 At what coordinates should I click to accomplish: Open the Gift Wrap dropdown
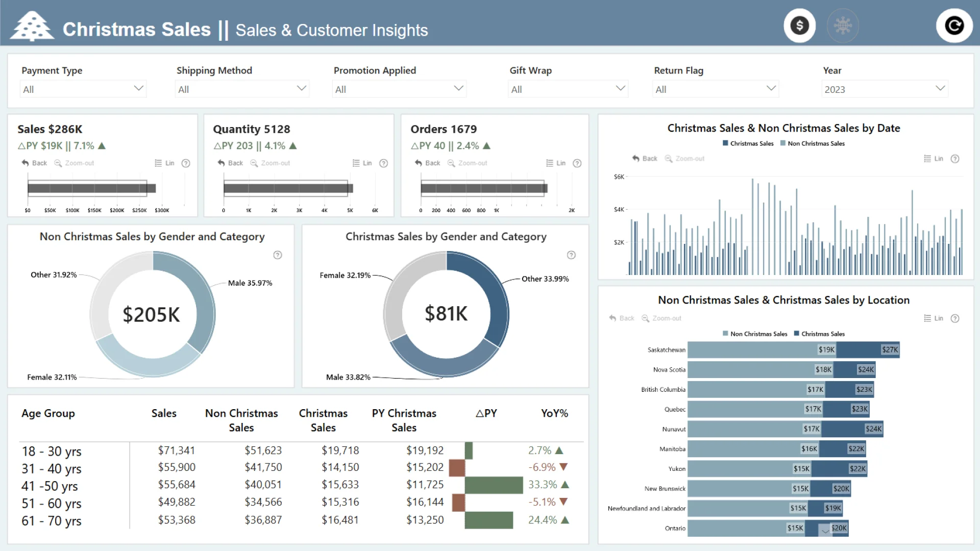(x=568, y=89)
